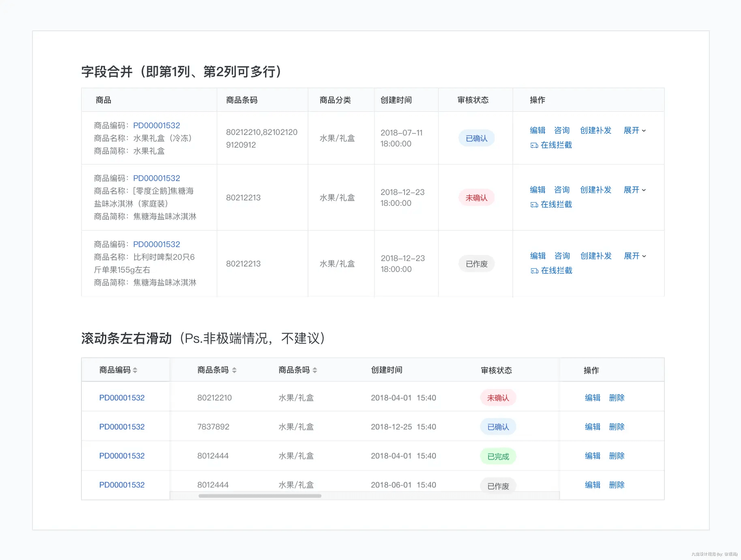The width and height of the screenshot is (741, 560).
Task: Click the 2018-12-25 15:40 date cell
Action: [403, 427]
